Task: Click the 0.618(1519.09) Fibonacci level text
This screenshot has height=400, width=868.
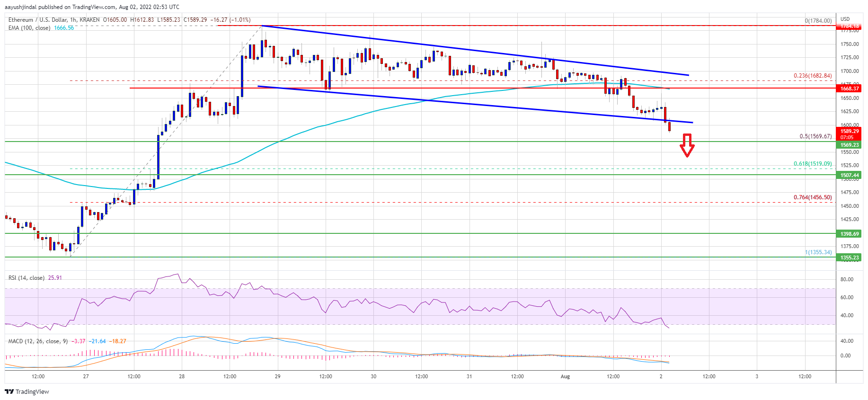Action: [813, 164]
